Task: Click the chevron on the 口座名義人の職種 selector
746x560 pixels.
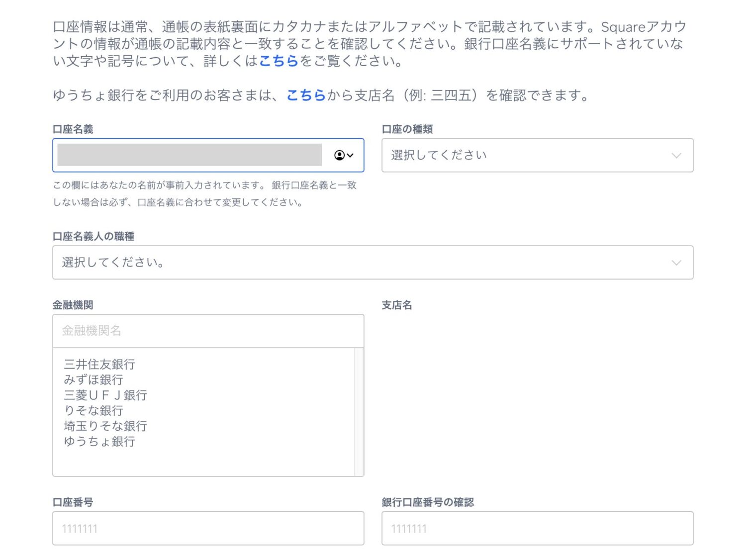Action: pyautogui.click(x=676, y=263)
